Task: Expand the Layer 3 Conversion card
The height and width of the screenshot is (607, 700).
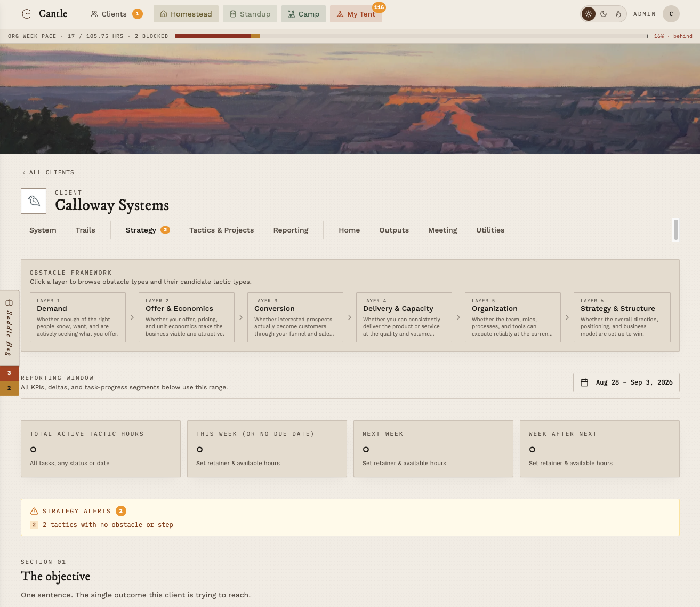Action: pyautogui.click(x=295, y=317)
